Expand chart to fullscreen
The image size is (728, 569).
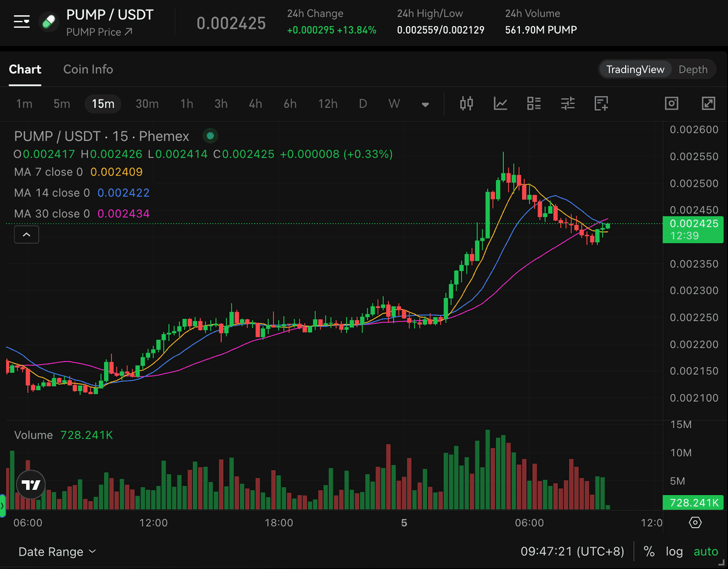pos(708,103)
